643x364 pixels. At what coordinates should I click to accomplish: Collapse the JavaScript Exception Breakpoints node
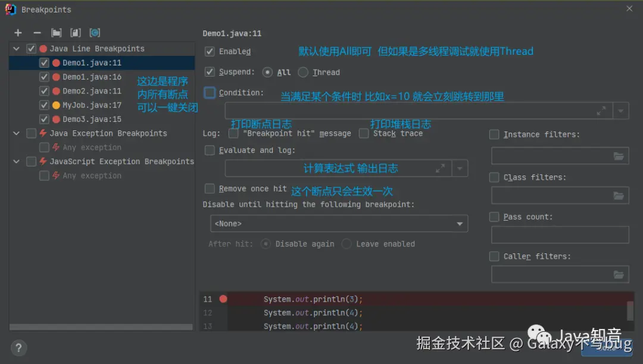[x=17, y=162]
